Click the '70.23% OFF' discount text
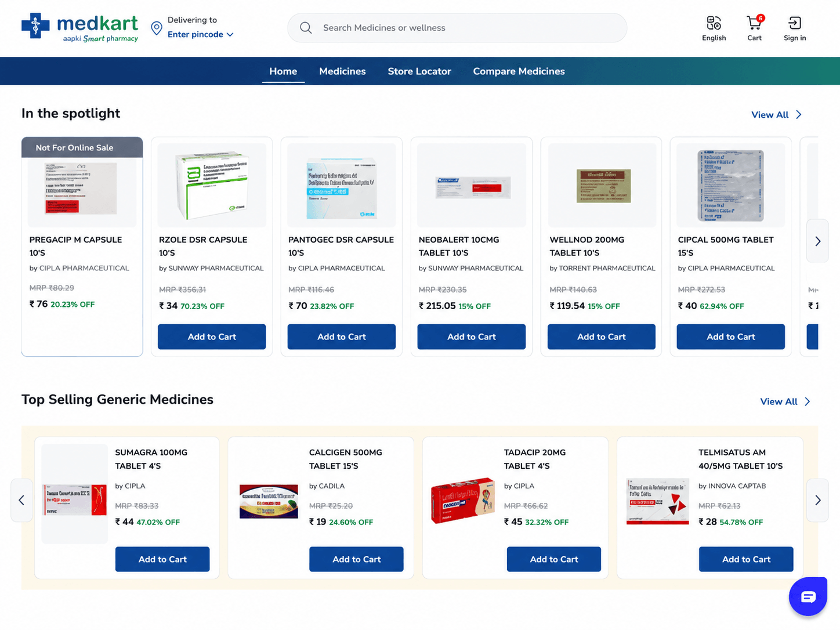Image resolution: width=840 pixels, height=630 pixels. 202,306
